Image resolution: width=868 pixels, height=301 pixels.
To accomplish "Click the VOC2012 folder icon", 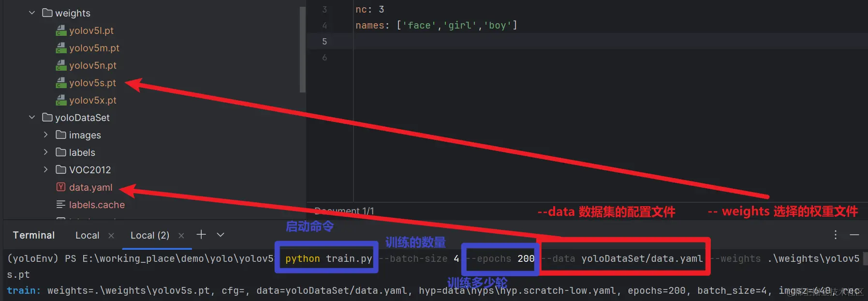I will click(60, 169).
